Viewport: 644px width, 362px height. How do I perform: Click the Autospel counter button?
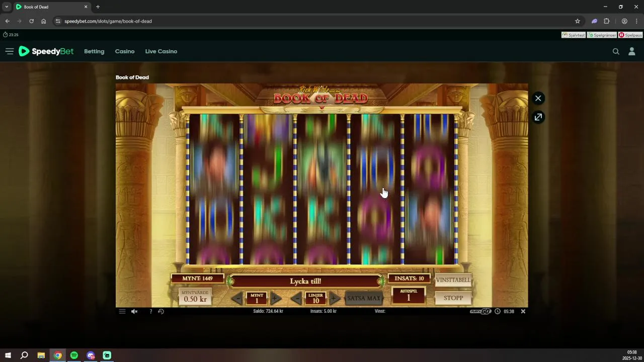coord(409,295)
